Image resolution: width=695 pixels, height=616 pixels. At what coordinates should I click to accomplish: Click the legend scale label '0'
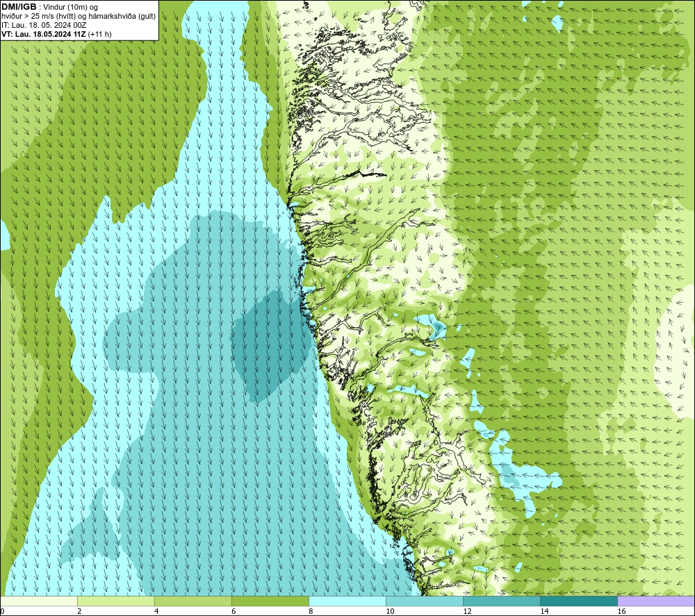click(2, 611)
